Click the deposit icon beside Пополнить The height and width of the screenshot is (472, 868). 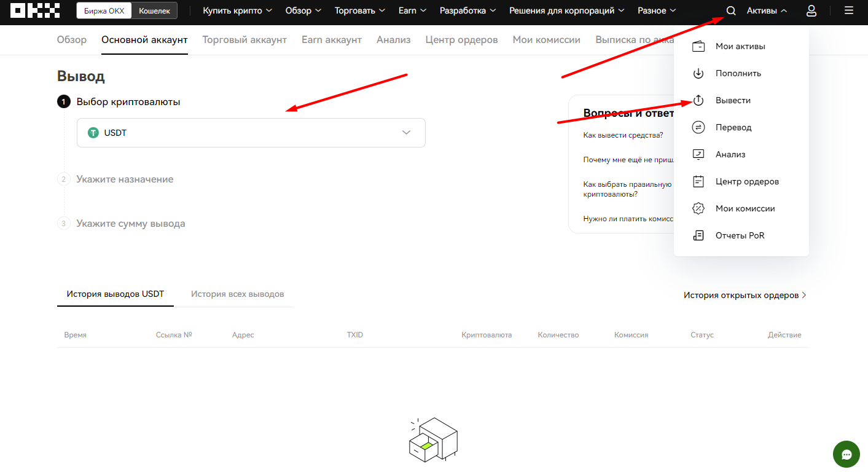698,73
